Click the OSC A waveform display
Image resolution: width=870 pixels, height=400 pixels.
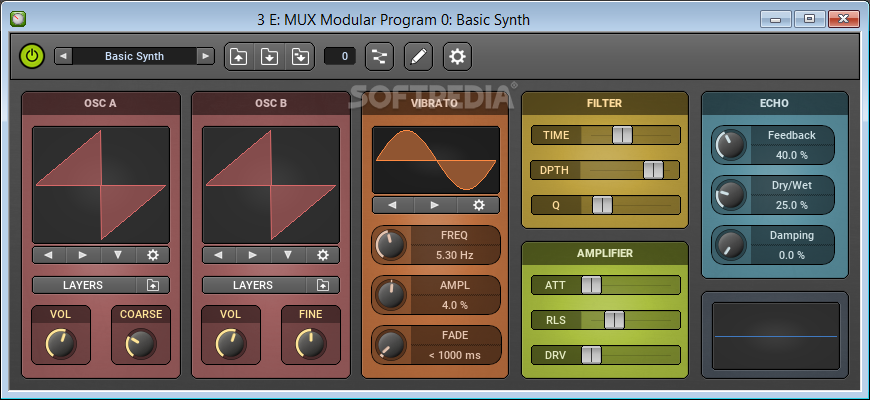[101, 185]
